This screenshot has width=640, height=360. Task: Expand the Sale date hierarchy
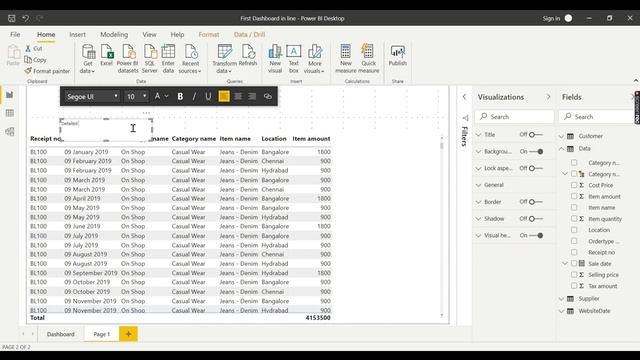565,264
